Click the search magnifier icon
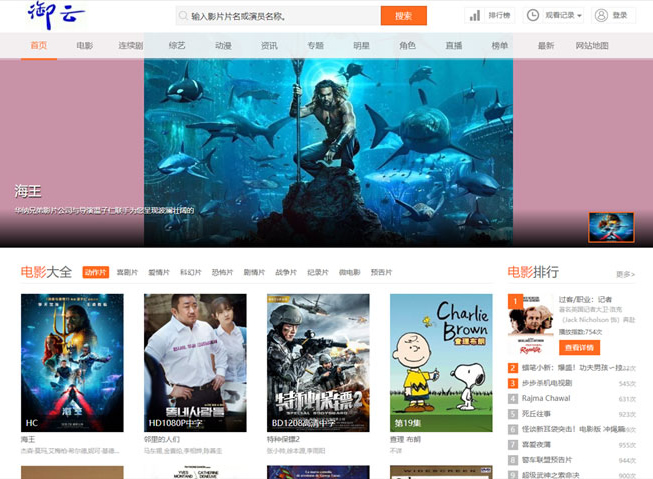Screen dimensions: 653x479 pyautogui.click(x=183, y=16)
